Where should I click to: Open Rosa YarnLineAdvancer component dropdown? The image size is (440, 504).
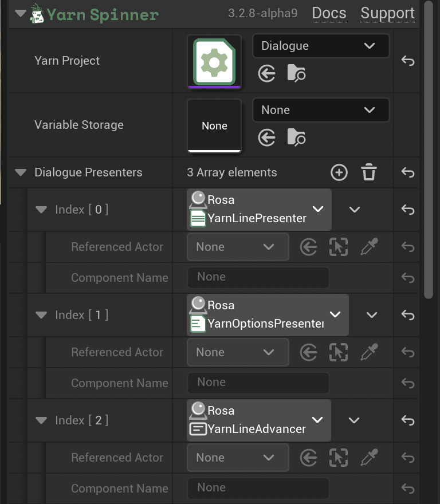[258, 420]
